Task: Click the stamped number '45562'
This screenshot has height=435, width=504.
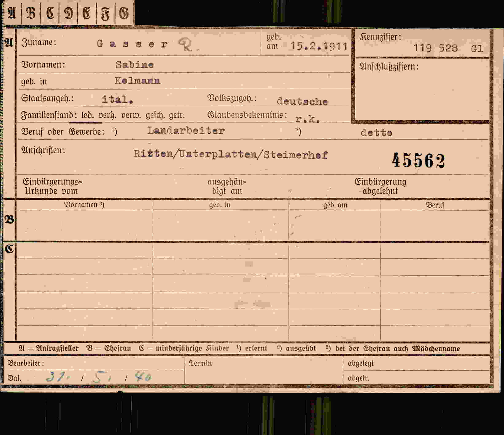Action: pos(418,160)
